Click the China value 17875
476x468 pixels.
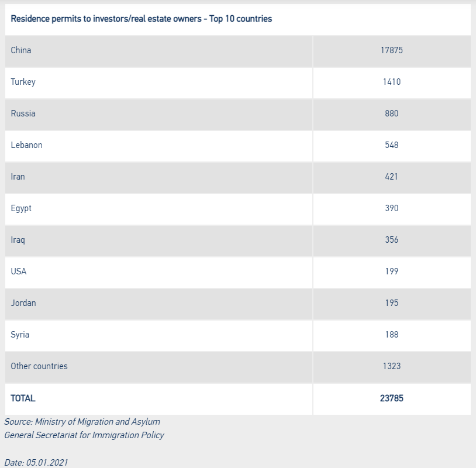[391, 50]
